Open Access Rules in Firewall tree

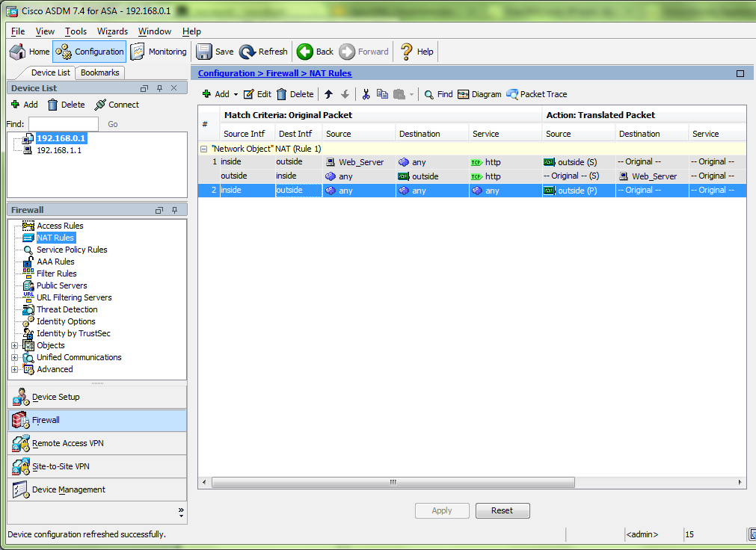click(60, 226)
